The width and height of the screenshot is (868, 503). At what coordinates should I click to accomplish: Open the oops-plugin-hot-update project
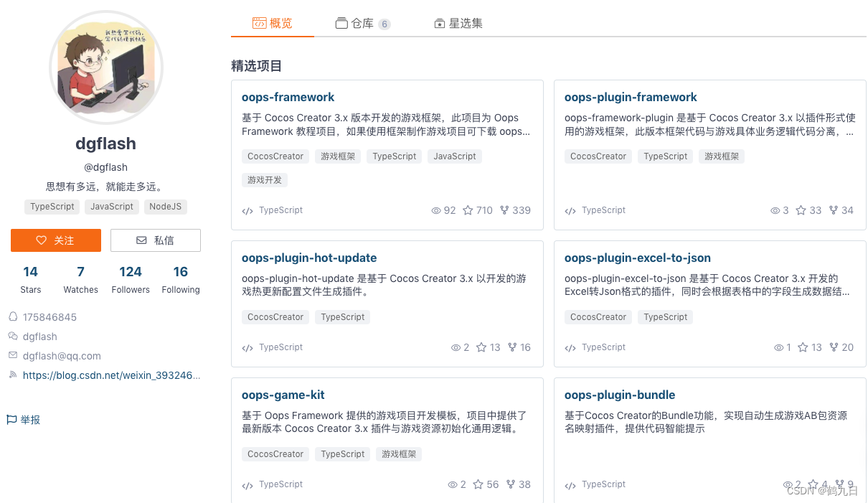pos(309,258)
